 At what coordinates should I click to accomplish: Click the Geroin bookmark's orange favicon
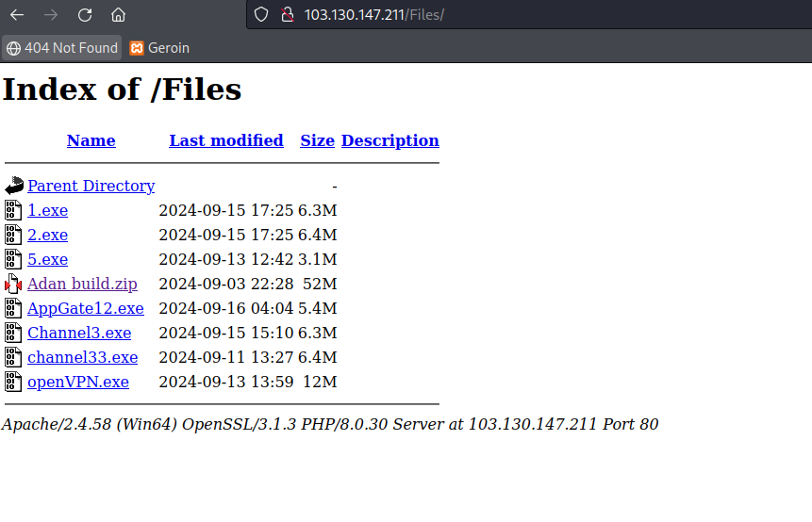click(137, 48)
